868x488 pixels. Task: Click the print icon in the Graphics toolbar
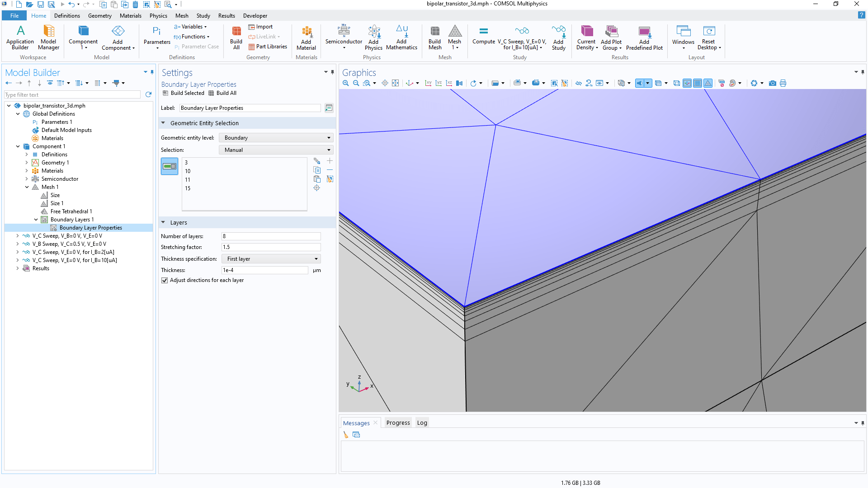(x=783, y=83)
